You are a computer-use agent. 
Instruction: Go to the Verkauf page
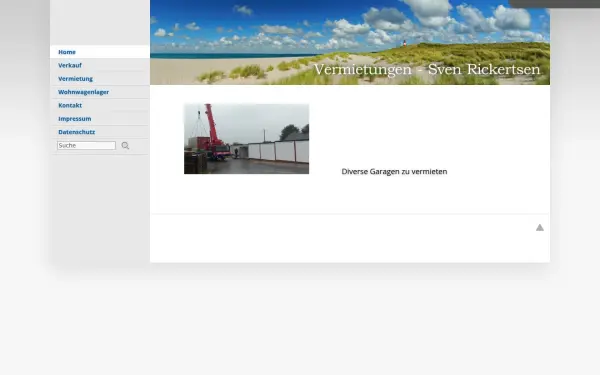tap(99, 65)
